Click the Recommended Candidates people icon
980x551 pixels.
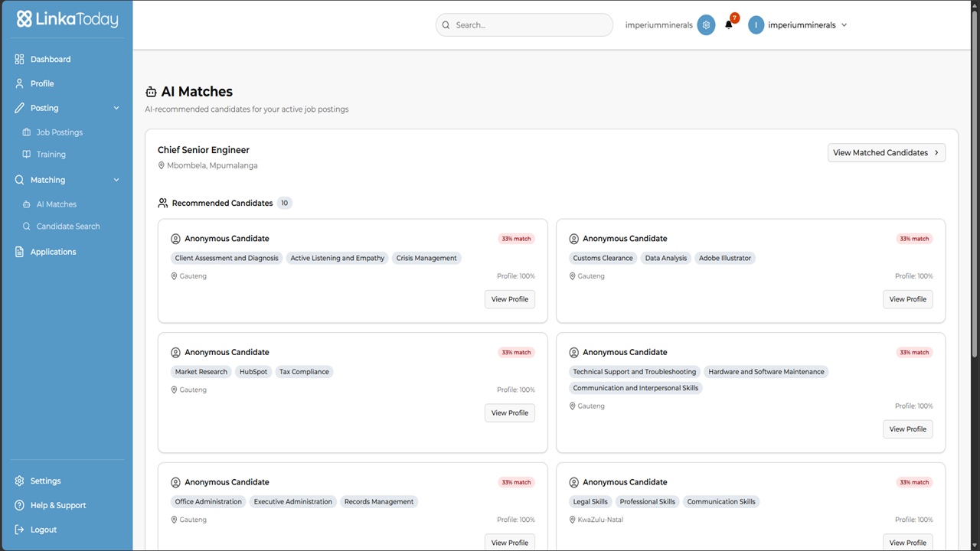click(163, 204)
